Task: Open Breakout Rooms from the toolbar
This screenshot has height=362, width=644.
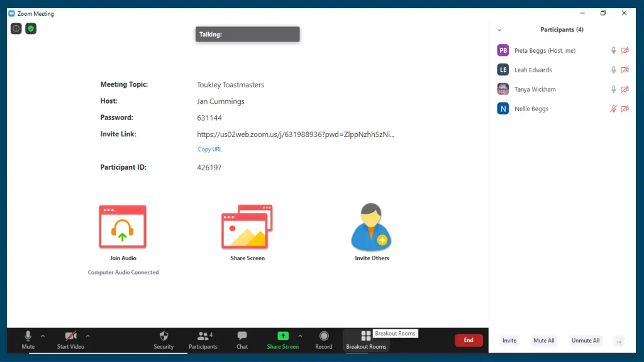Action: click(366, 340)
